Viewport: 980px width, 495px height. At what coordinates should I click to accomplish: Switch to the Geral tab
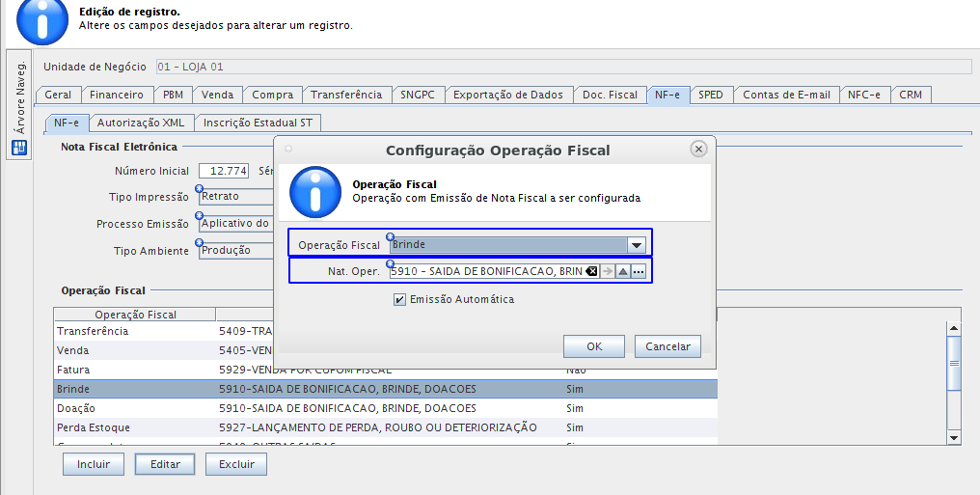pyautogui.click(x=58, y=95)
